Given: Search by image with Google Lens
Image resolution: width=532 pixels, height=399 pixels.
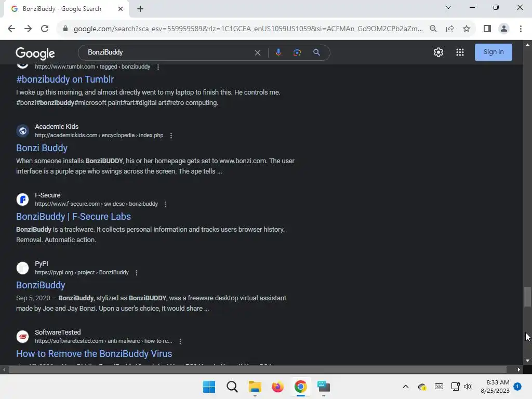Looking at the screenshot, I should [297, 52].
